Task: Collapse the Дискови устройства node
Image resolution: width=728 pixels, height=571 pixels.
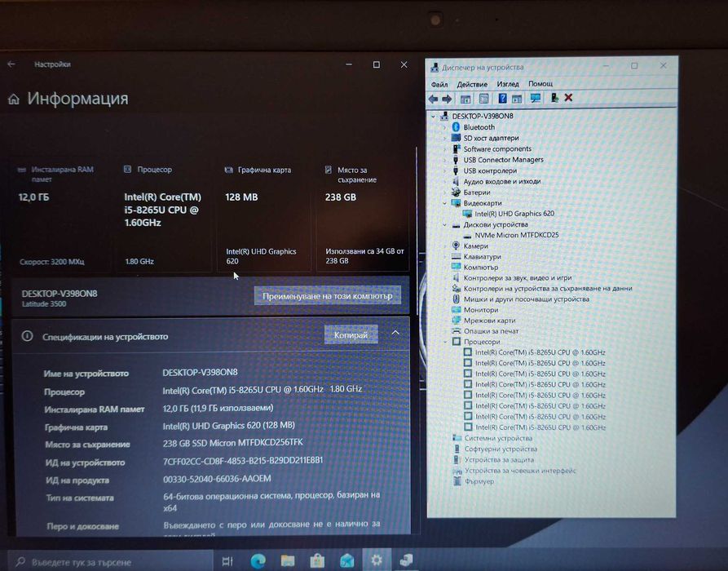Action: [445, 225]
